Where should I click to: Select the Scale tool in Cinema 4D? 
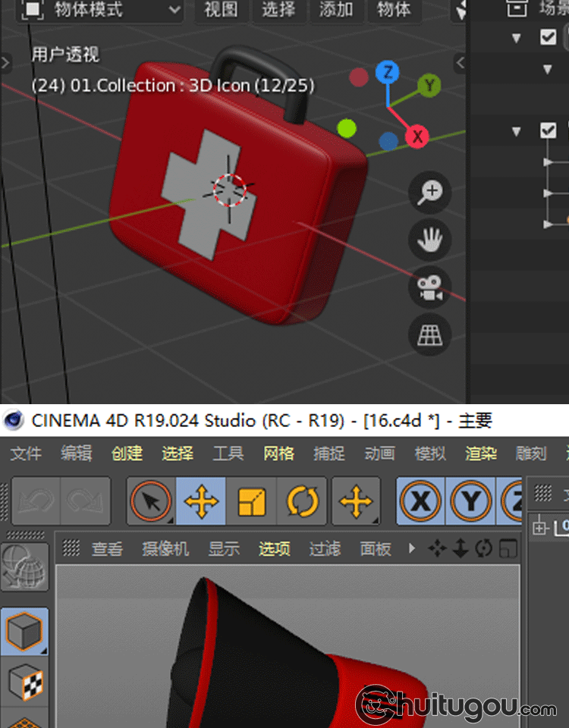coord(252,501)
